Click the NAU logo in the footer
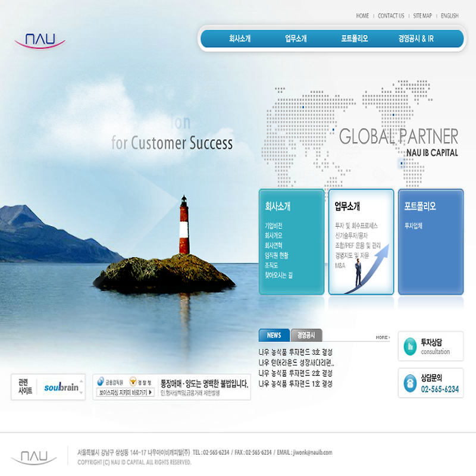 tap(34, 457)
